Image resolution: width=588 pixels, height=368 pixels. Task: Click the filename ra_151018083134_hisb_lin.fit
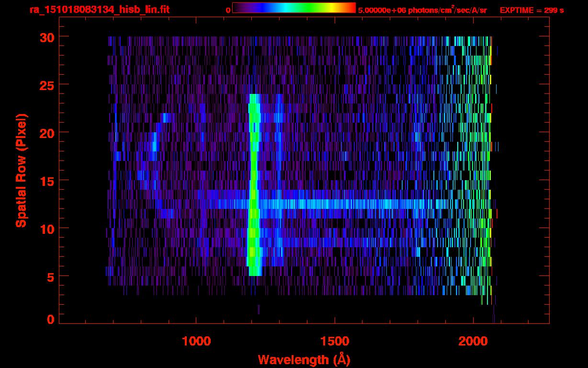(99, 10)
